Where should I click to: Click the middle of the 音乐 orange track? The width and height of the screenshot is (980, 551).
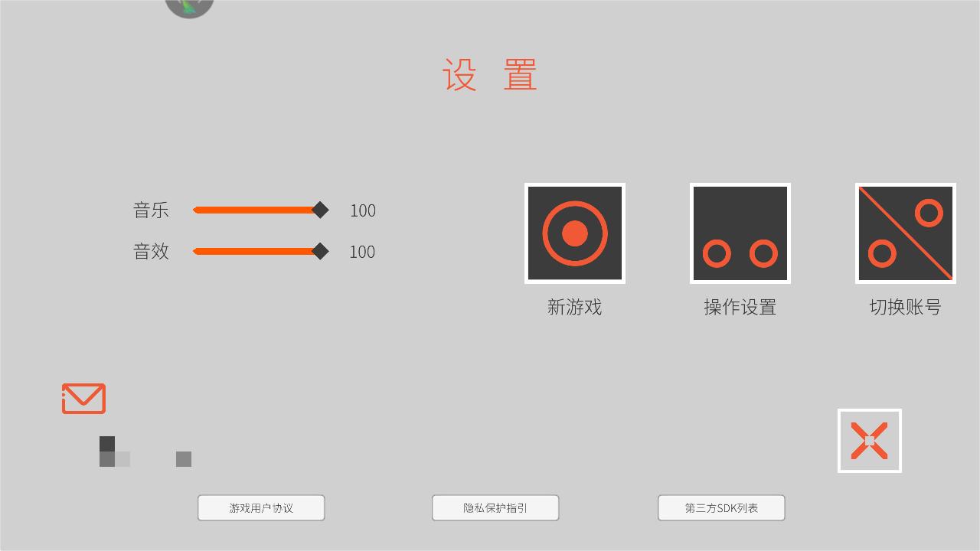(256, 210)
